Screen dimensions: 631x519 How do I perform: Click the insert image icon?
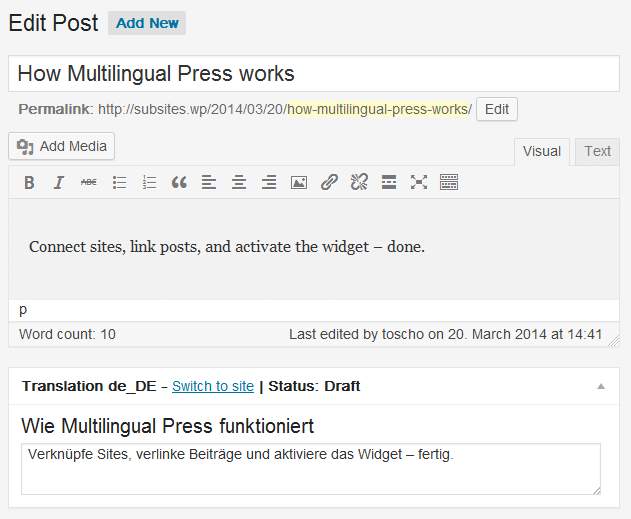[299, 182]
